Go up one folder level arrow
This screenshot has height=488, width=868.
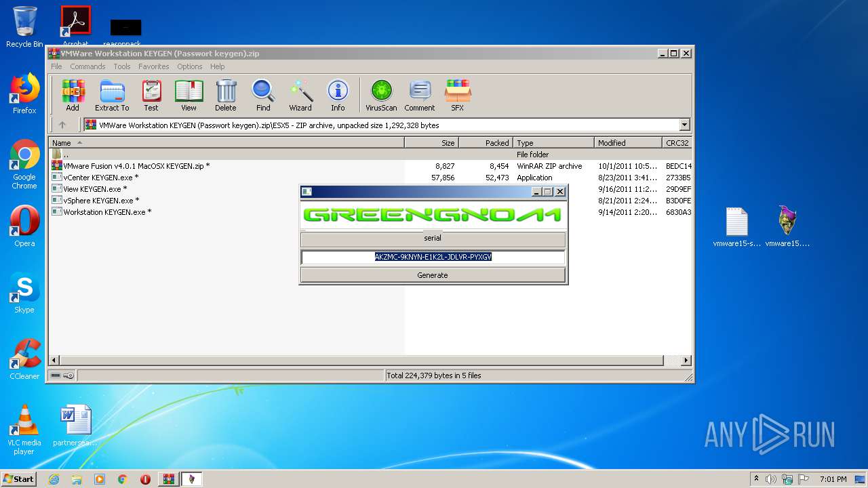pyautogui.click(x=62, y=125)
